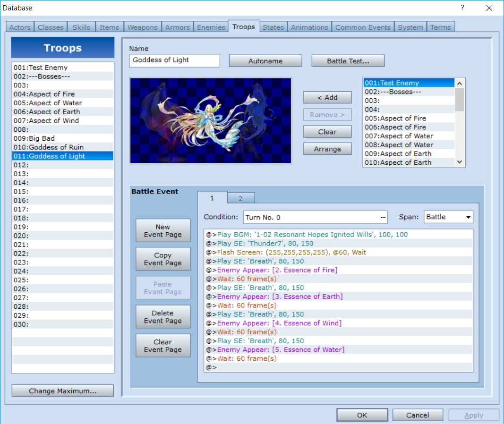Close the Database window

[489, 8]
